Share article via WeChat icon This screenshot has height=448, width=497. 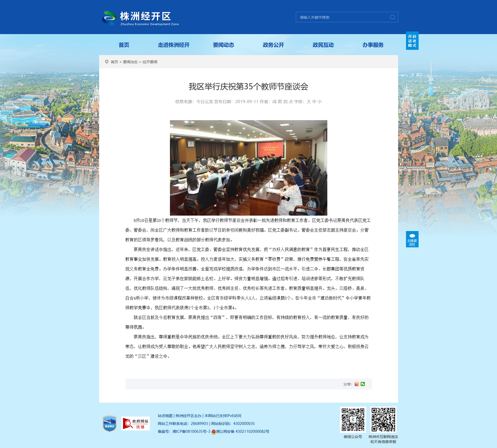pos(363,384)
